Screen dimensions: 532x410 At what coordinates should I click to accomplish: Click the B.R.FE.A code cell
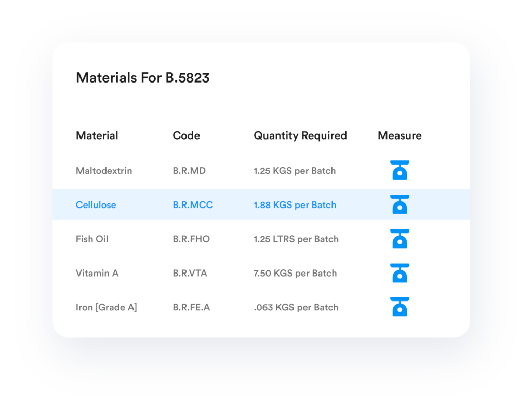click(191, 307)
